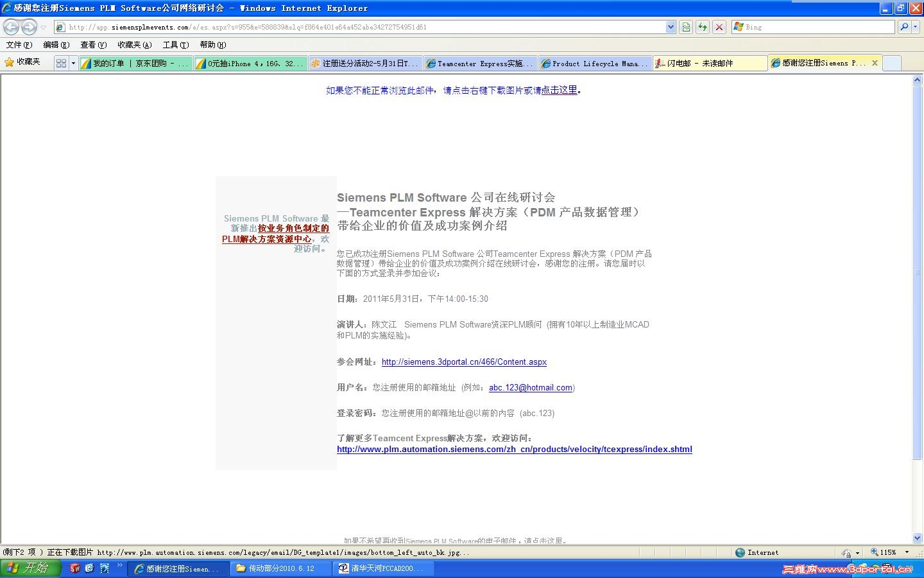Expand the quick launch chevron overflow
This screenshot has height=578, width=924.
point(119,566)
